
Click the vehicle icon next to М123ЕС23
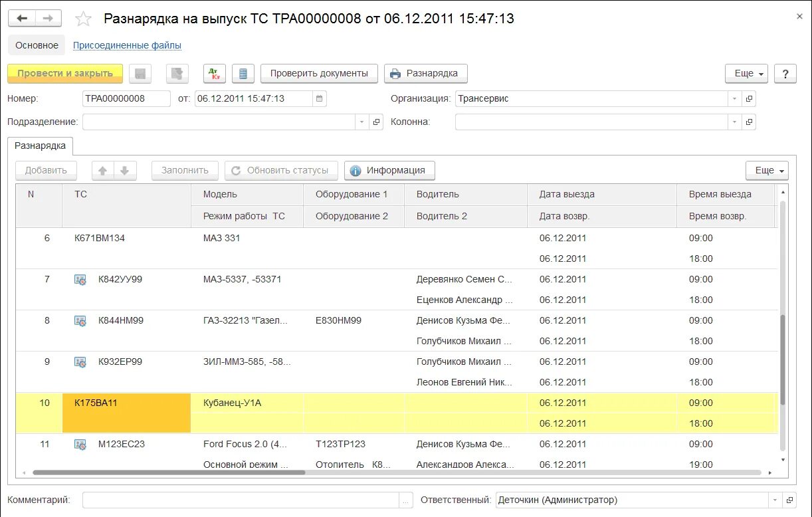click(x=80, y=444)
